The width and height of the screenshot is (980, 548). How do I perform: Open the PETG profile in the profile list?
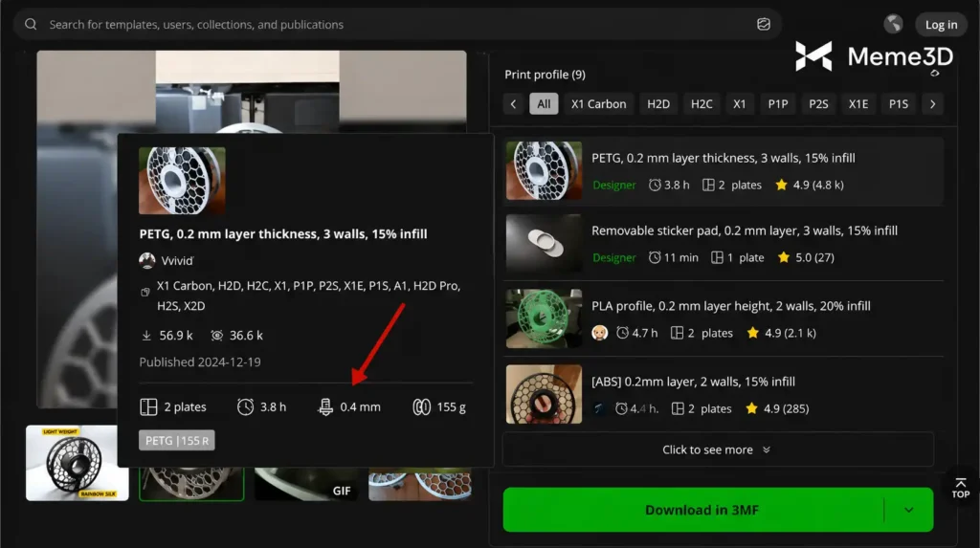(x=724, y=170)
